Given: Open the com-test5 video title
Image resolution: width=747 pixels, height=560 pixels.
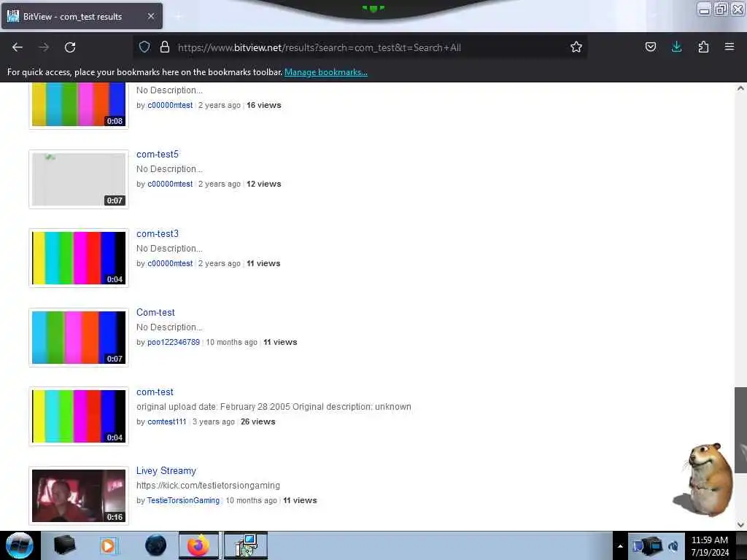Looking at the screenshot, I should (158, 155).
